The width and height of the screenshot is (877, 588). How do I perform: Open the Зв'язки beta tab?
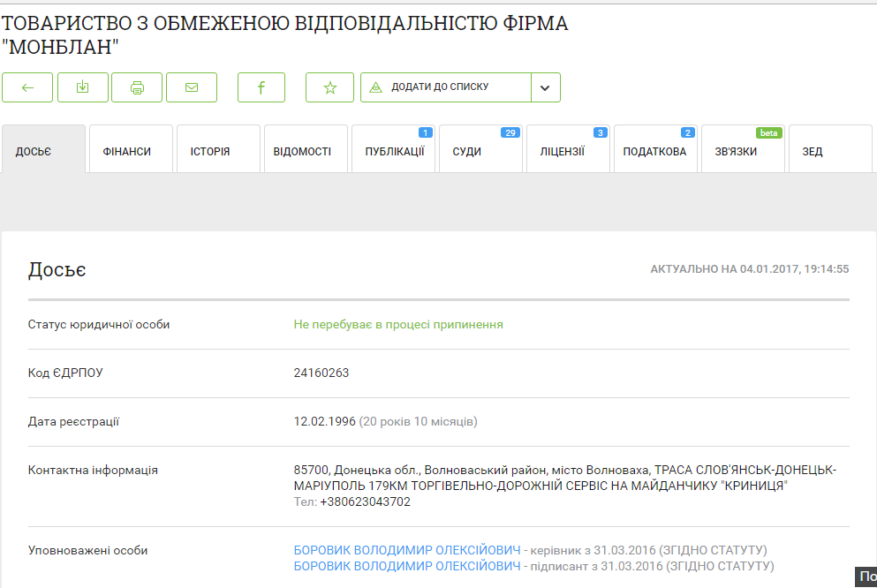[742, 151]
